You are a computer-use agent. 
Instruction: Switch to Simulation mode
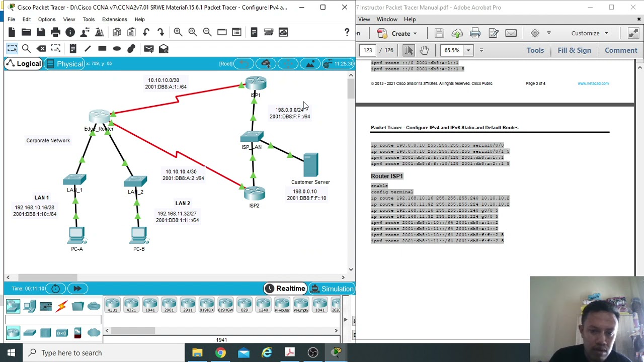332,289
